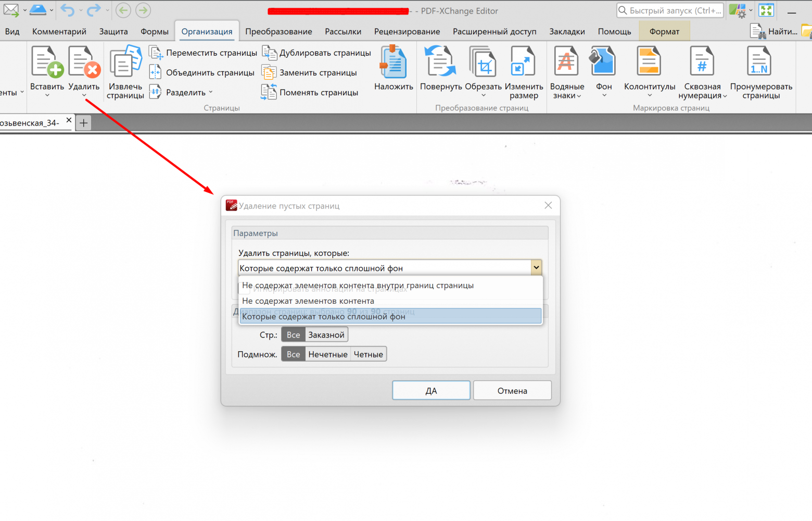The width and height of the screenshot is (812, 521).
Task: Click the Повернуть rotate icon
Action: [440, 61]
